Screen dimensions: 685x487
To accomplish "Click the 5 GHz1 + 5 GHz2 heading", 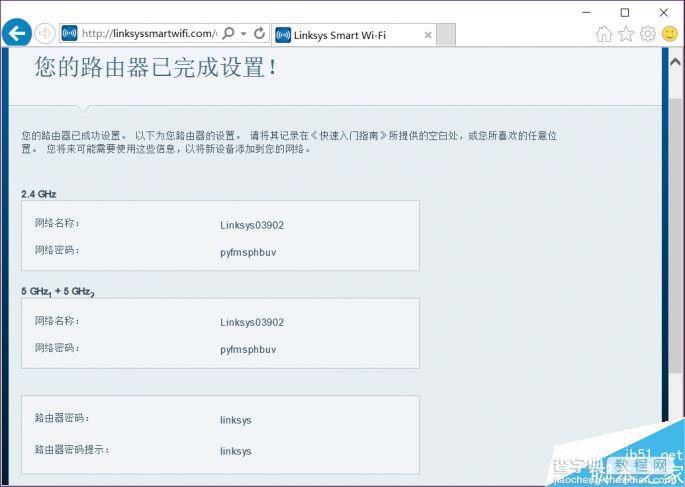I will 58,292.
